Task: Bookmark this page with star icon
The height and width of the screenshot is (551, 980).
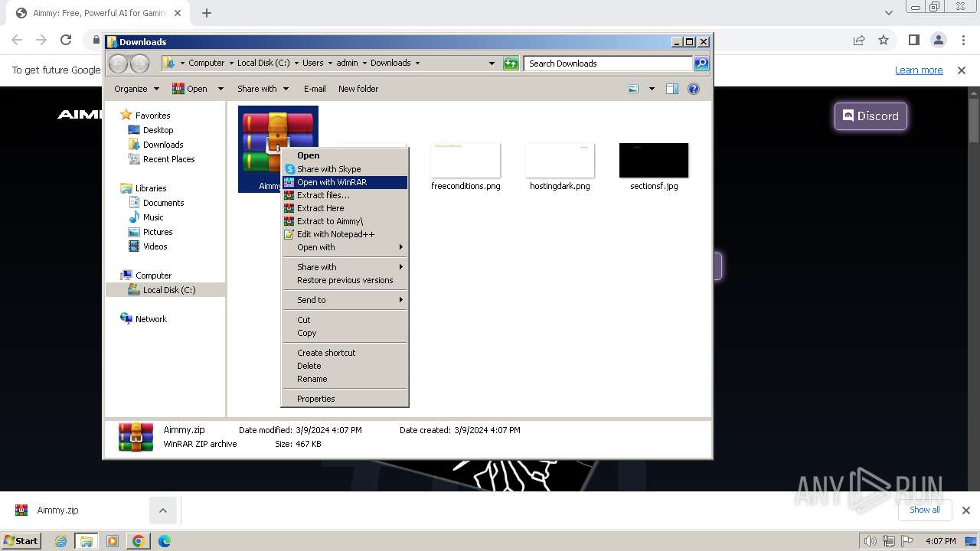Action: coord(884,40)
